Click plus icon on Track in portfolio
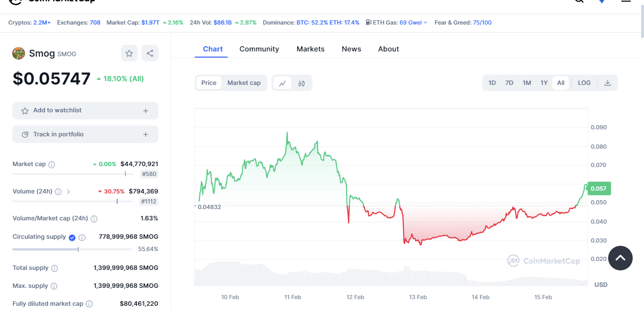The width and height of the screenshot is (644, 310). [x=146, y=135]
